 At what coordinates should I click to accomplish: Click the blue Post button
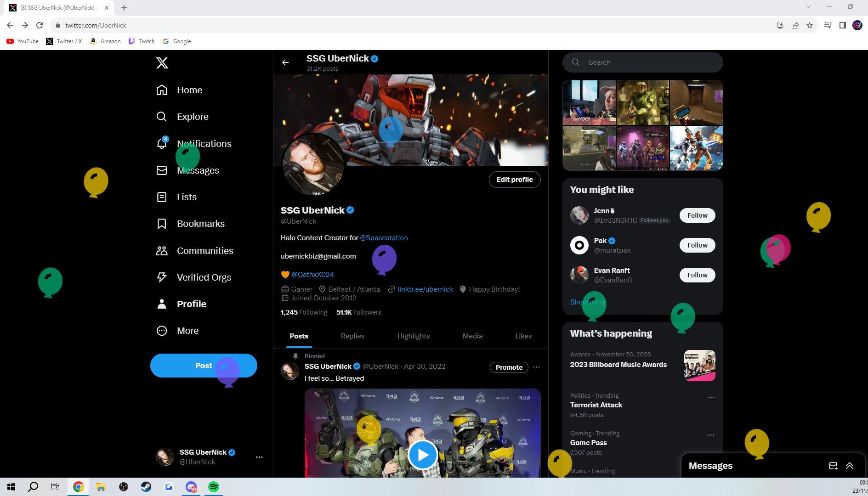pyautogui.click(x=204, y=366)
